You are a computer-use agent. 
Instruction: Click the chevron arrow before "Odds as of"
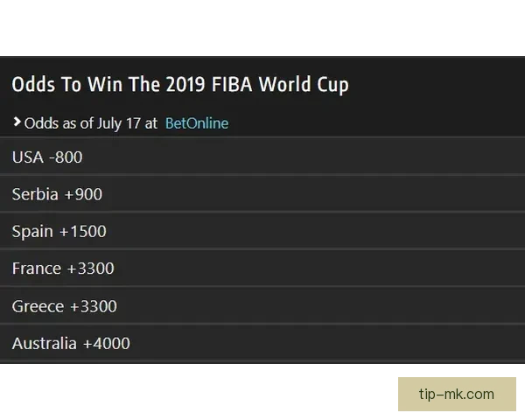pyautogui.click(x=17, y=122)
